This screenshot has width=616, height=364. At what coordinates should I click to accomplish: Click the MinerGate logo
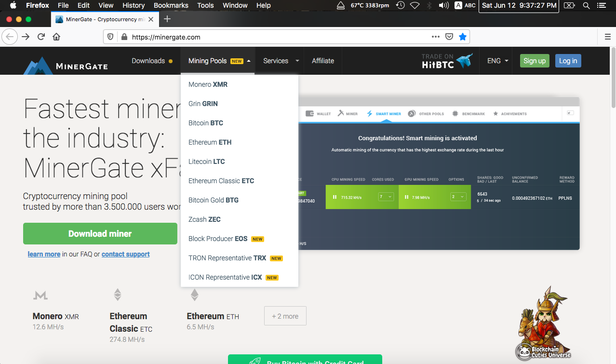pos(66,65)
